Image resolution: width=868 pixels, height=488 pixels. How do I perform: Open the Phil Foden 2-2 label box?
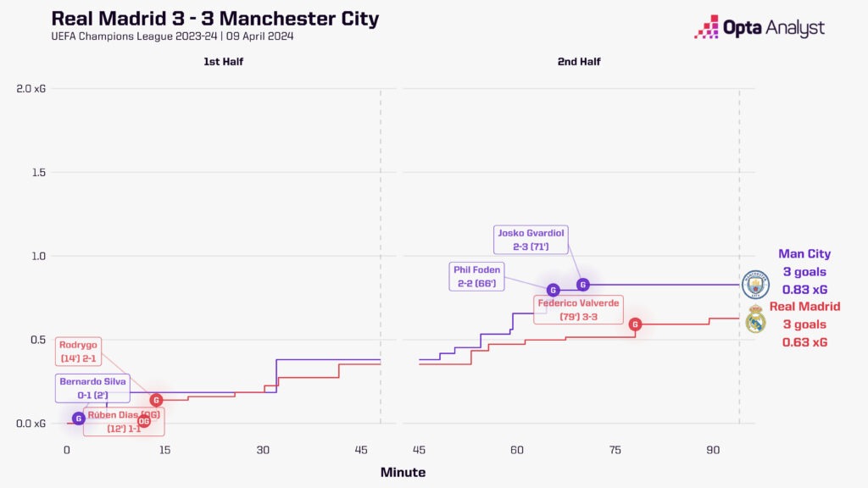pyautogui.click(x=477, y=276)
